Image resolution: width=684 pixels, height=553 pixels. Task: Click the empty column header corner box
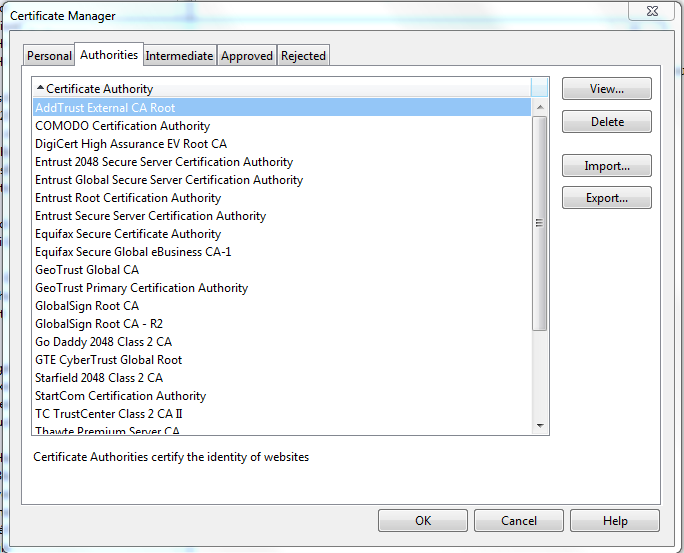pos(540,88)
